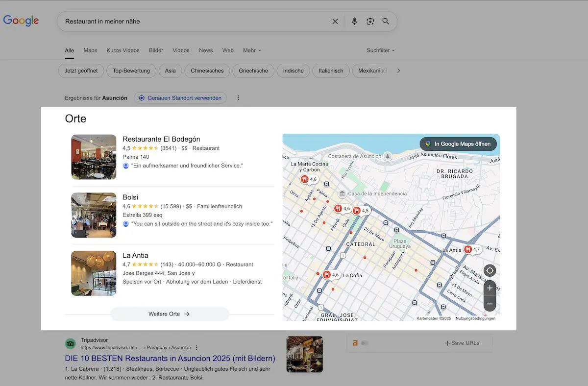Go to the Google logo homepage
The image size is (588, 386).
(x=21, y=21)
